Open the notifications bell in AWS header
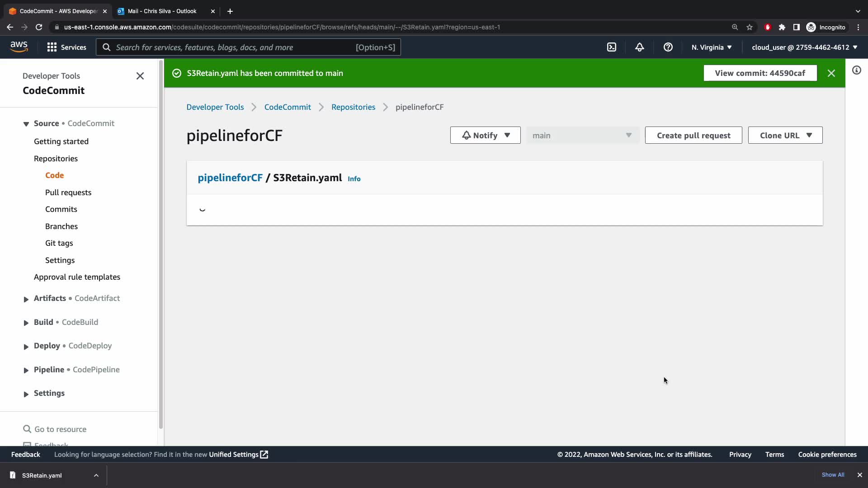The width and height of the screenshot is (868, 488). coord(639,47)
